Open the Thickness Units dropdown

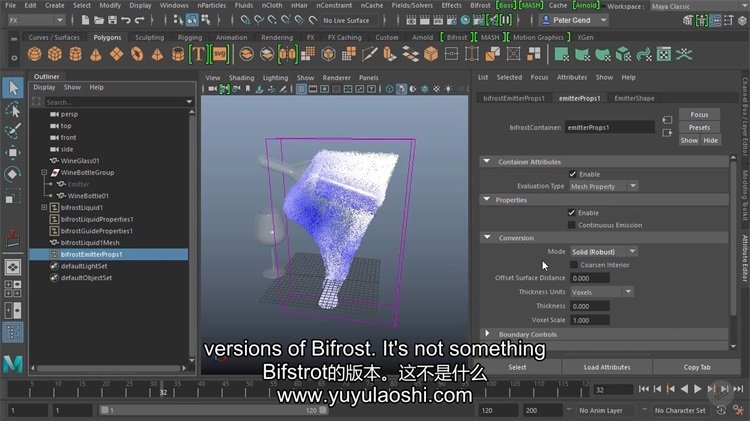[602, 292]
